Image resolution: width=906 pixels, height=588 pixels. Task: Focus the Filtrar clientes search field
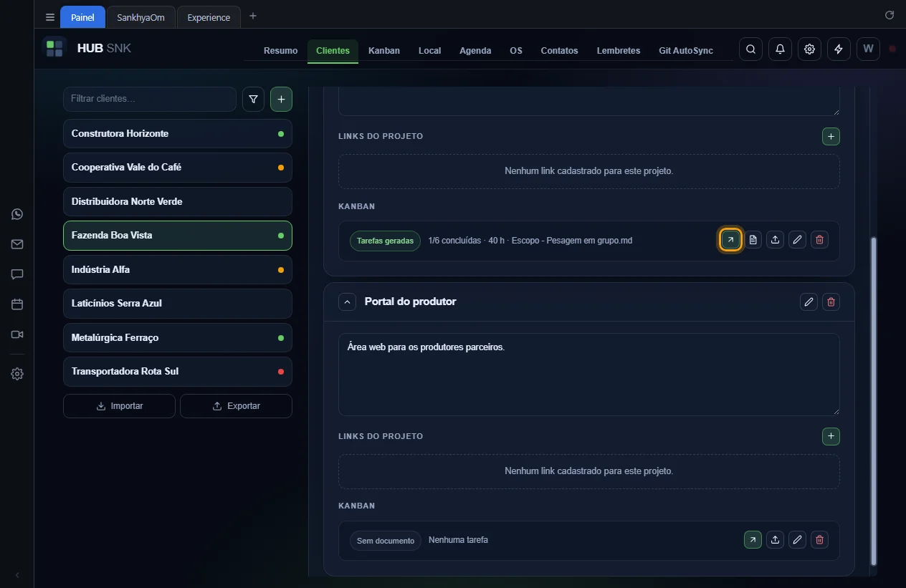coord(150,99)
